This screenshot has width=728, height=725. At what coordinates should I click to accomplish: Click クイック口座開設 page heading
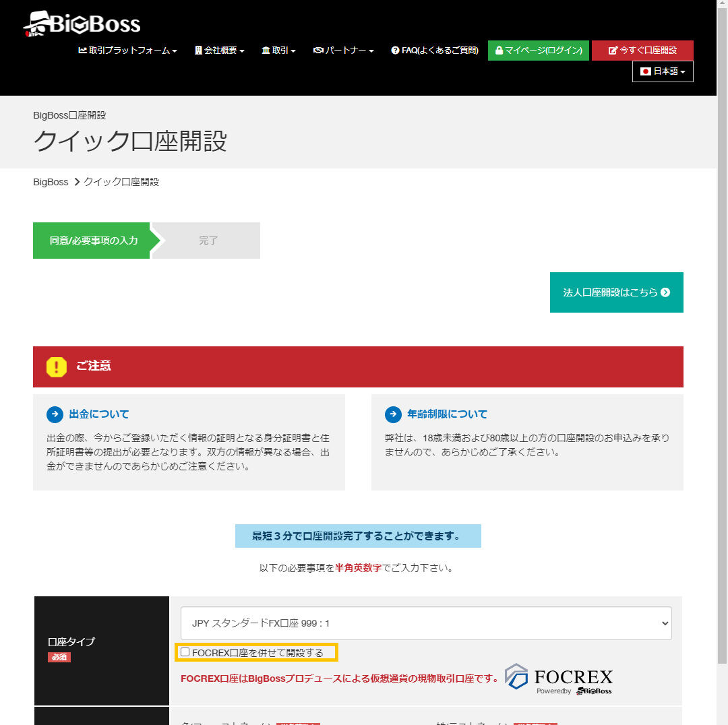point(130,141)
